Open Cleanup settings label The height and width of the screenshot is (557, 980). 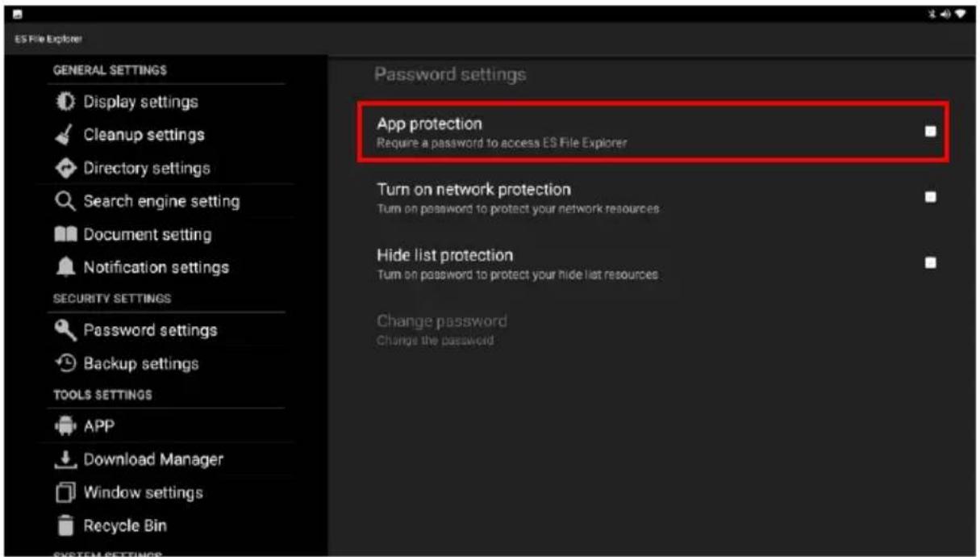click(x=144, y=136)
